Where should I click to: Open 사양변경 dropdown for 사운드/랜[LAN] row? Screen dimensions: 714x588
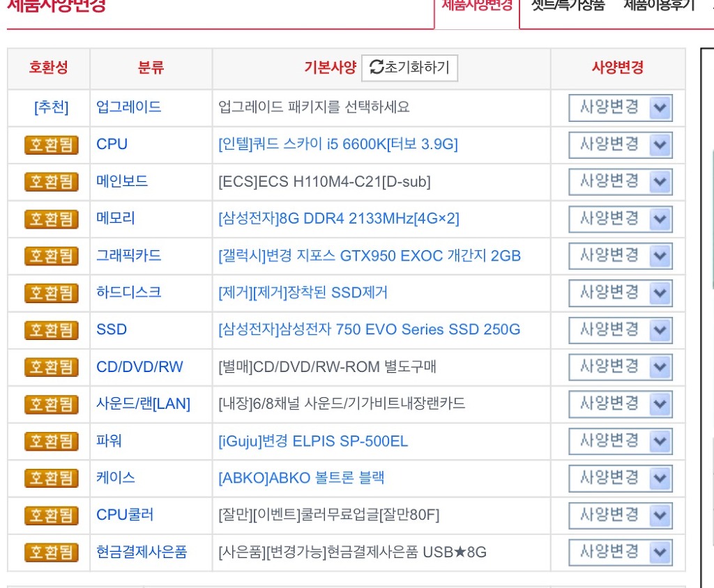[620, 405]
